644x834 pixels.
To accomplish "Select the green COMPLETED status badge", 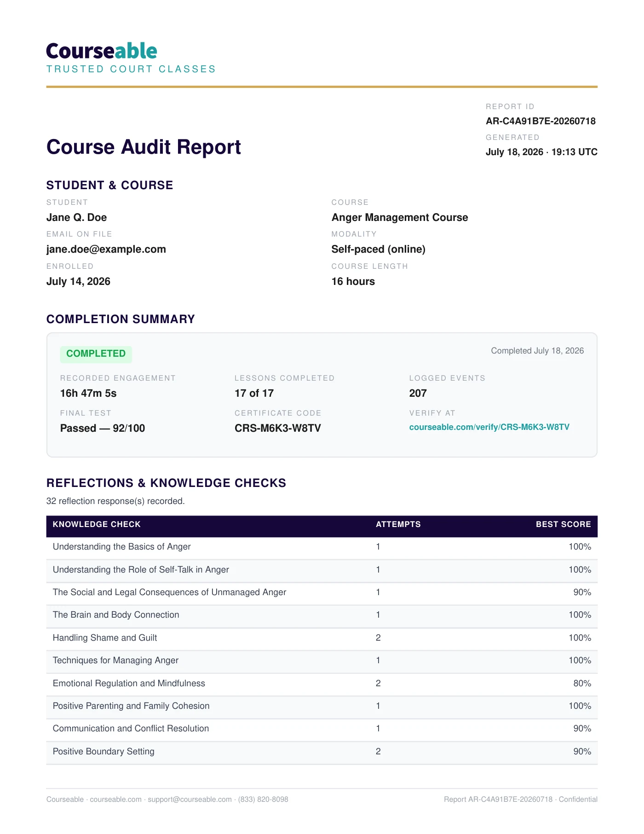I will click(x=96, y=354).
